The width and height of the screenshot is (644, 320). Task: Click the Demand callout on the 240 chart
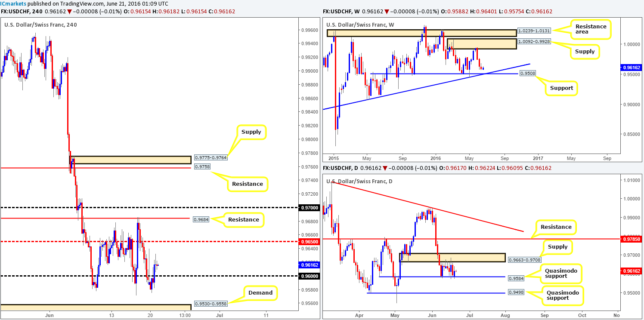pos(260,293)
